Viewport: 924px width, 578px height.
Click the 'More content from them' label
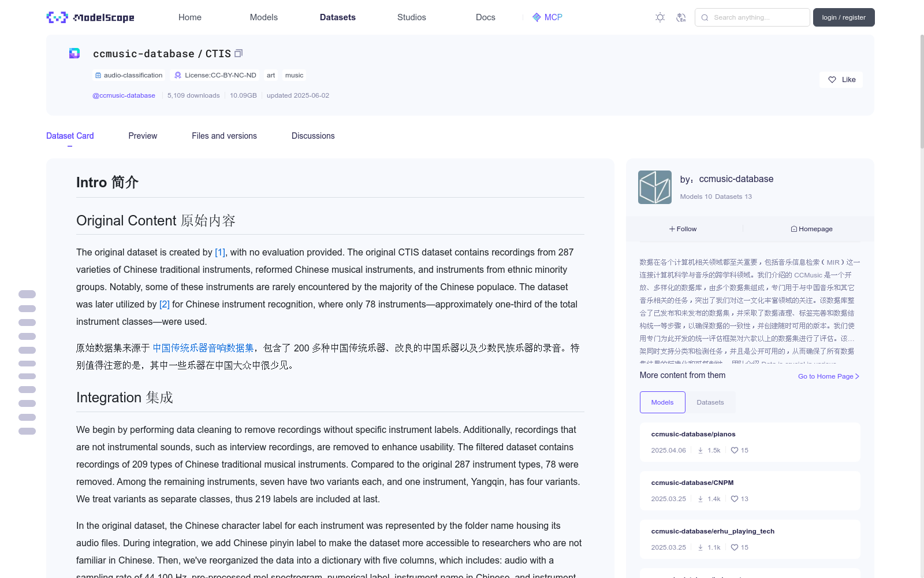click(683, 375)
